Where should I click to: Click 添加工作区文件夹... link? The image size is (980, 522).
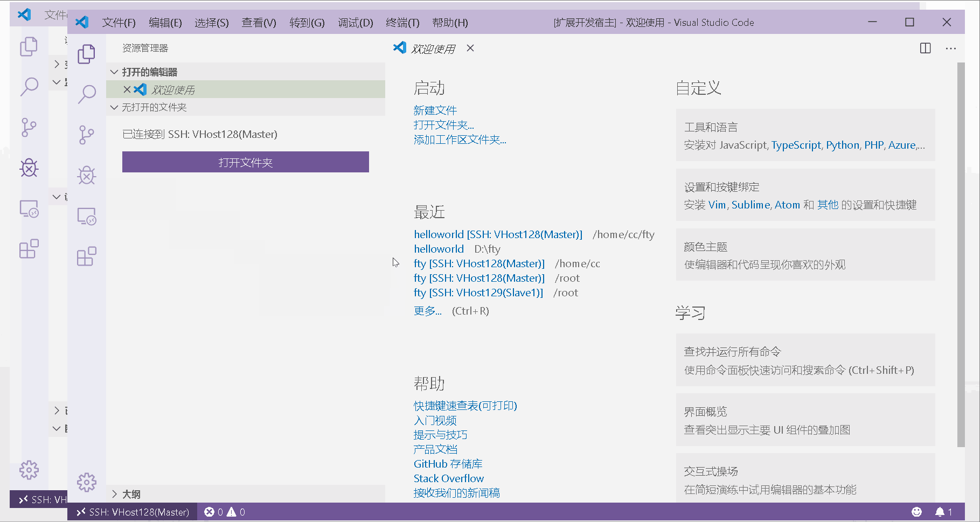[460, 140]
